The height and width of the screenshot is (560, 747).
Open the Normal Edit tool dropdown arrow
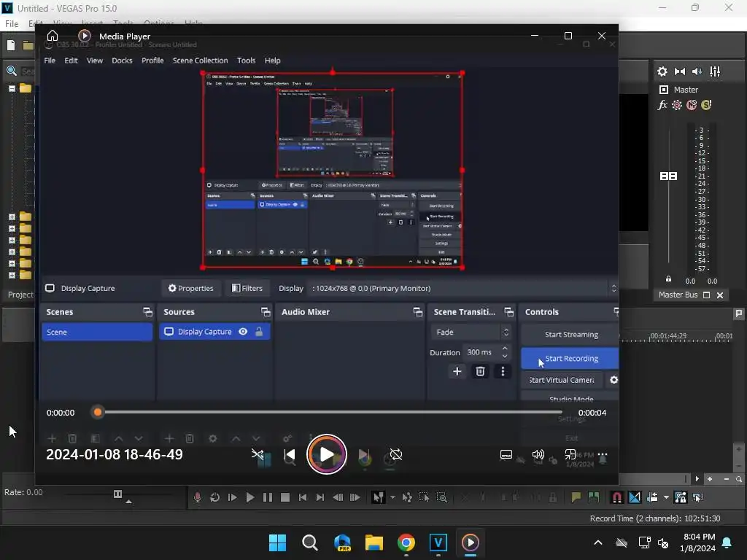click(392, 497)
